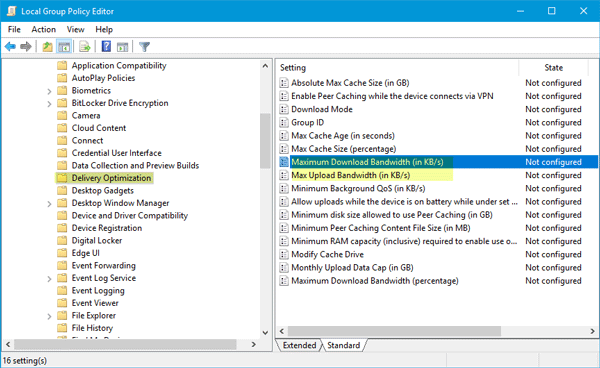Click settings pane scroll right arrow

coord(592,331)
